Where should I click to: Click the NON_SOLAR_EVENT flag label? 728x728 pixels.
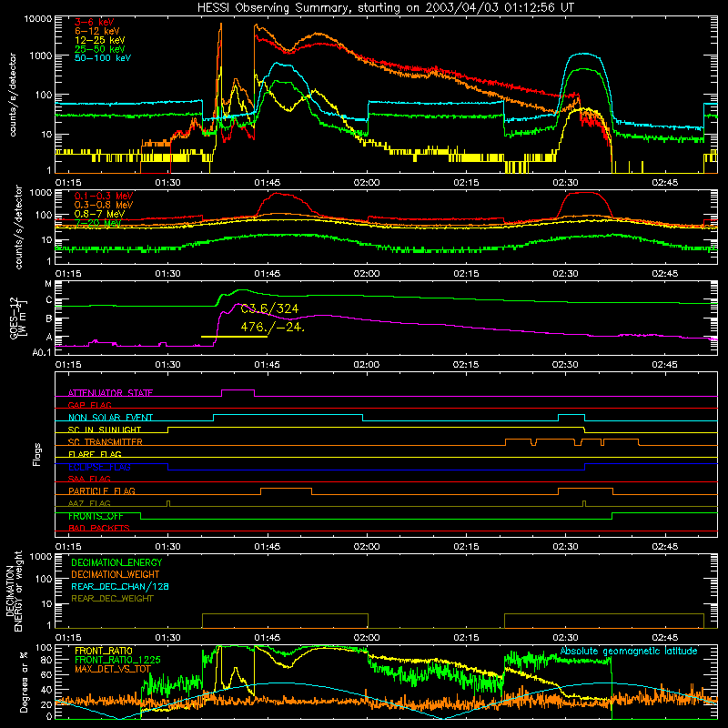pos(110,418)
